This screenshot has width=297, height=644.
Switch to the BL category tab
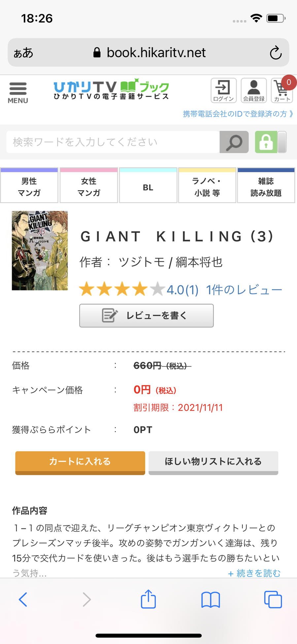(148, 185)
